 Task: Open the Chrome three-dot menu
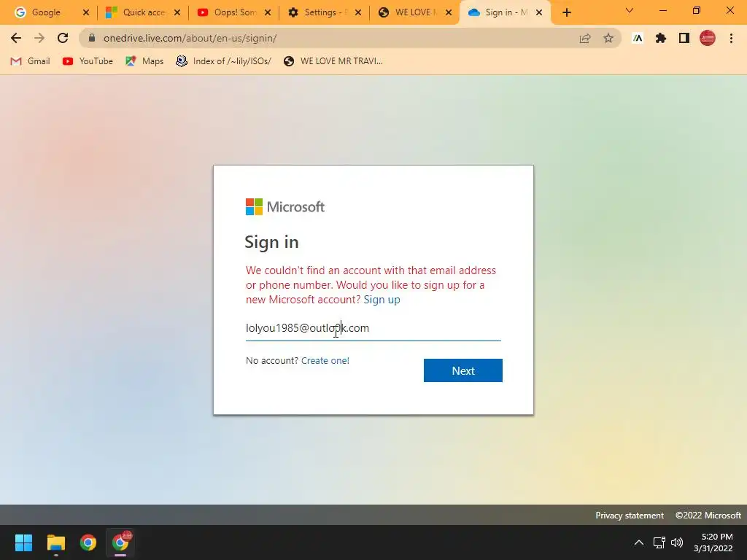(x=731, y=38)
